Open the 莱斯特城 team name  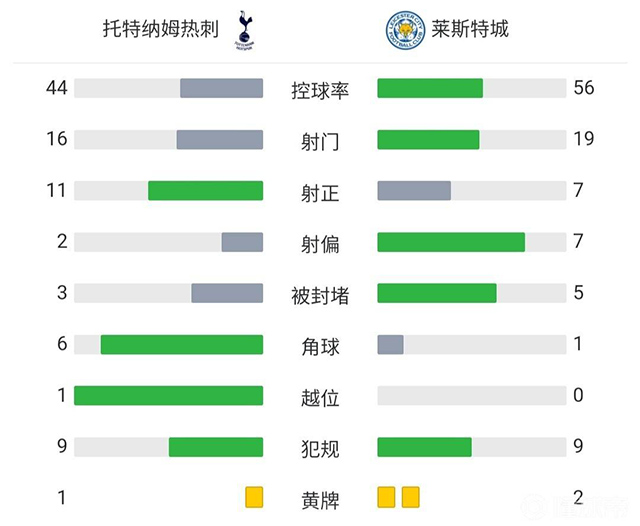470,29
